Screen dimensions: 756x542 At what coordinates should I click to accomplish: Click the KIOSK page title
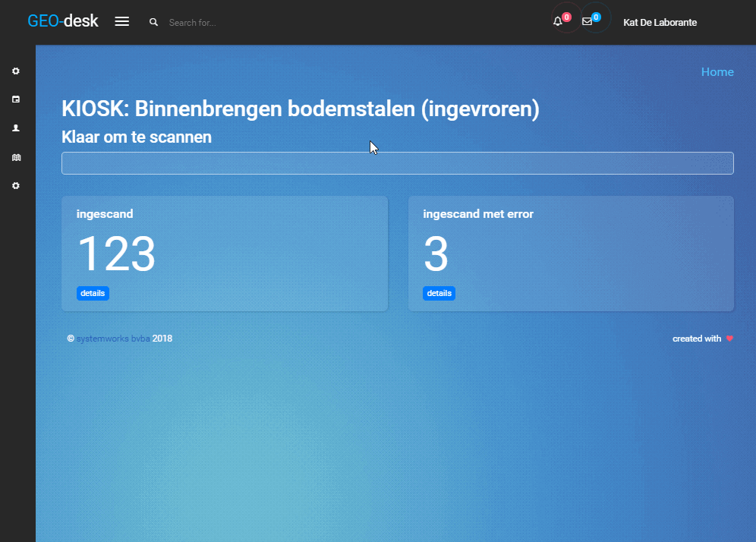tap(300, 109)
